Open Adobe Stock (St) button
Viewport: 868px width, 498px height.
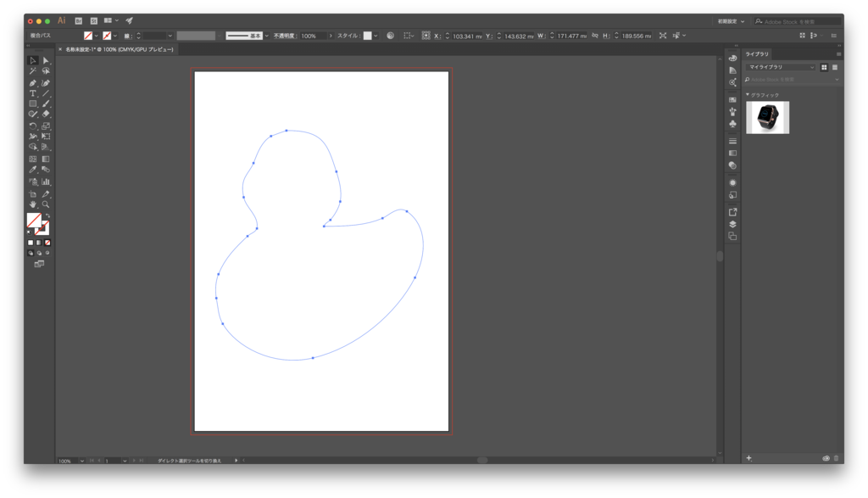(x=93, y=21)
